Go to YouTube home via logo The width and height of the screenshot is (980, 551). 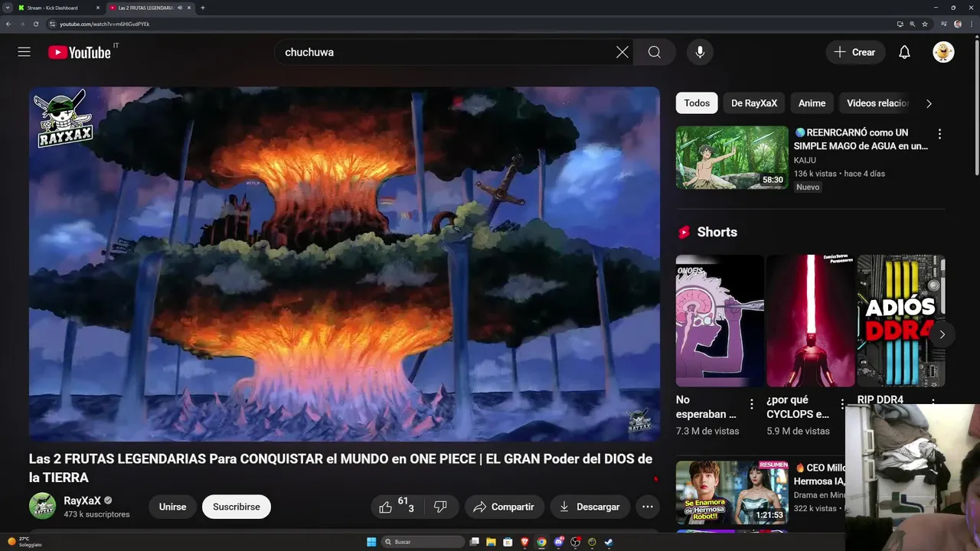click(x=80, y=52)
